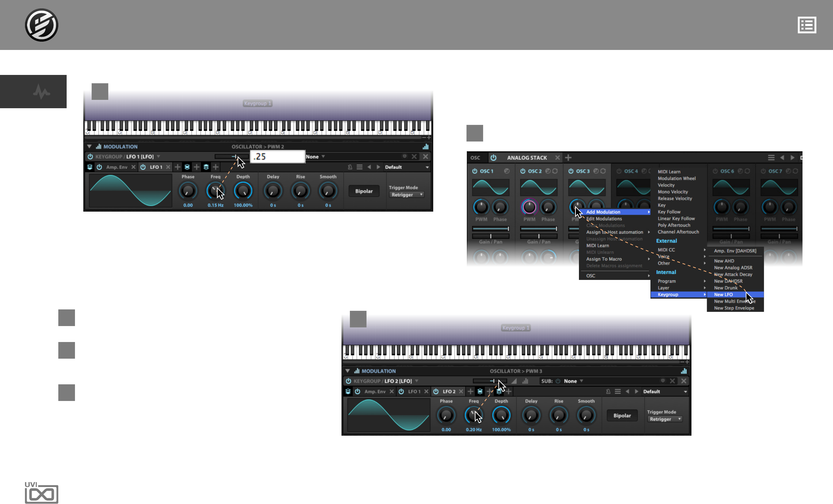Click the Falcon logo icon
Screen dimensions: 833x504
pos(41,25)
